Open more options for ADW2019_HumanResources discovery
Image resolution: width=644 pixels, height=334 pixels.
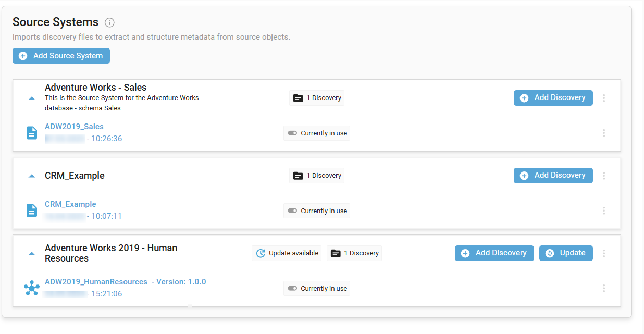point(604,288)
